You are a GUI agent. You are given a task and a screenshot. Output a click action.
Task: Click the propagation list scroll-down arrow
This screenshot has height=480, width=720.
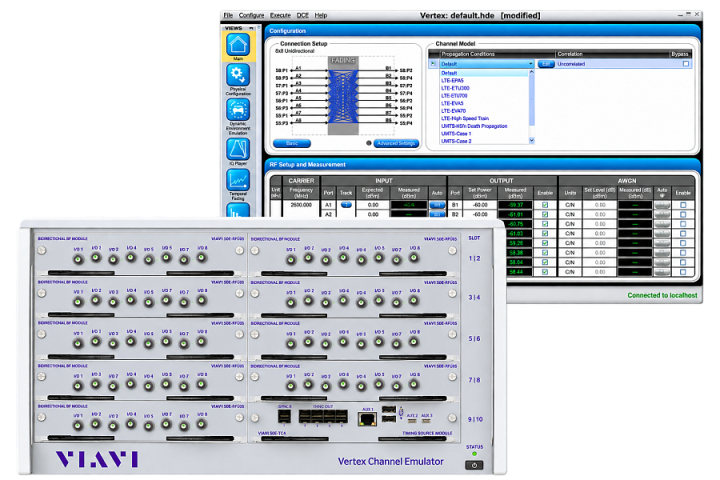(x=532, y=141)
